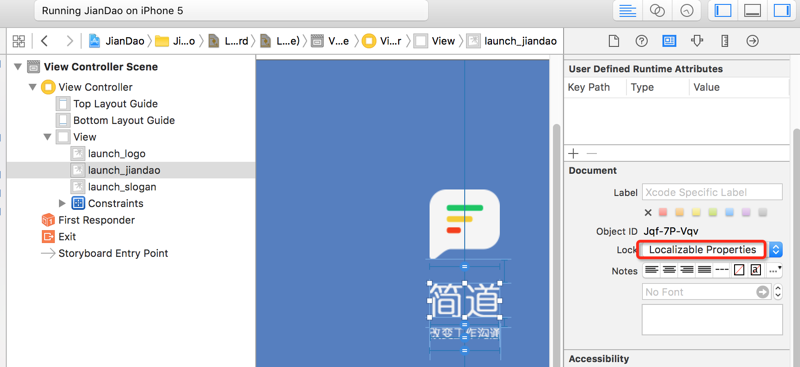This screenshot has height=367, width=800.
Task: Select L...rd storyboard breadcrumb
Action: point(229,41)
